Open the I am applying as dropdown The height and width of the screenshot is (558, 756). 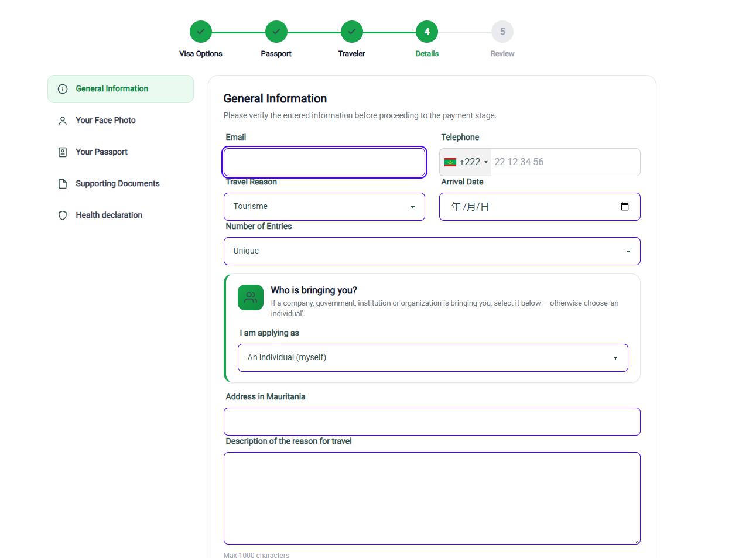pos(433,358)
